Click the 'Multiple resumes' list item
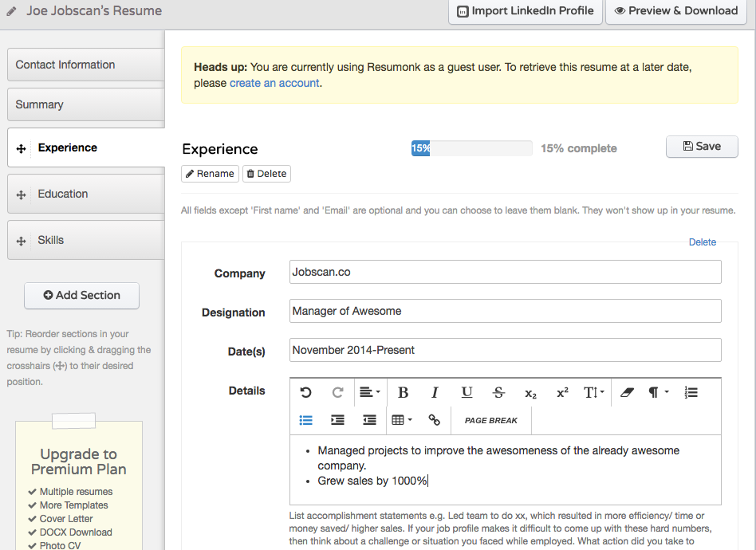The image size is (756, 550). [x=77, y=492]
